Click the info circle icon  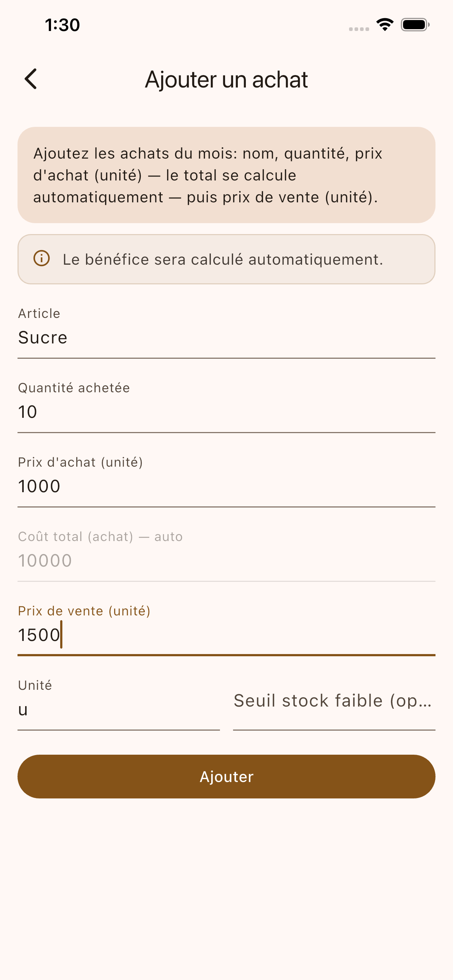(42, 258)
